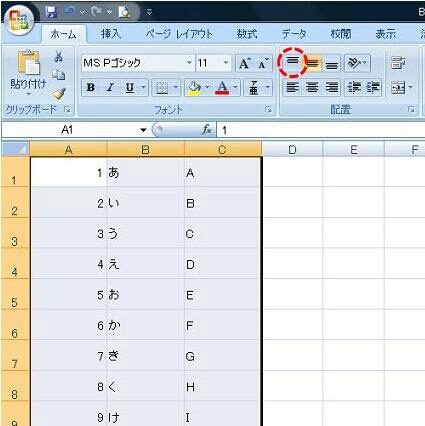
Task: Click the increase font size icon
Action: [245, 63]
